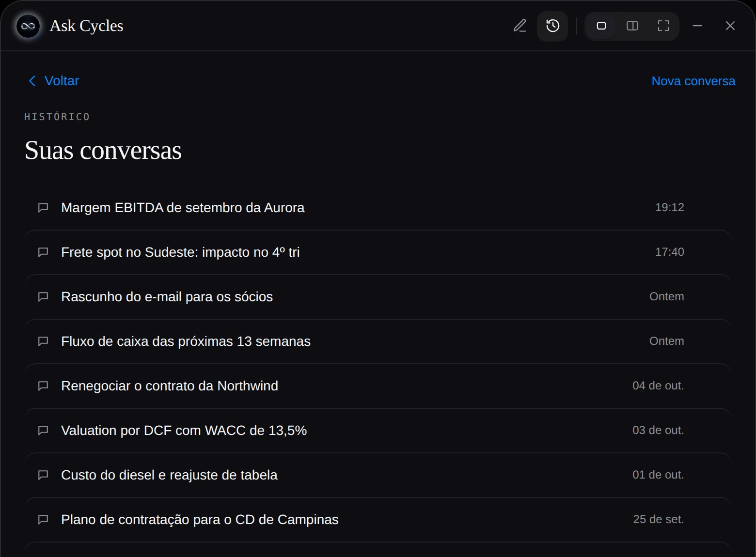Image resolution: width=756 pixels, height=557 pixels.
Task: Go back using the Voltar link
Action: pyautogui.click(x=53, y=81)
